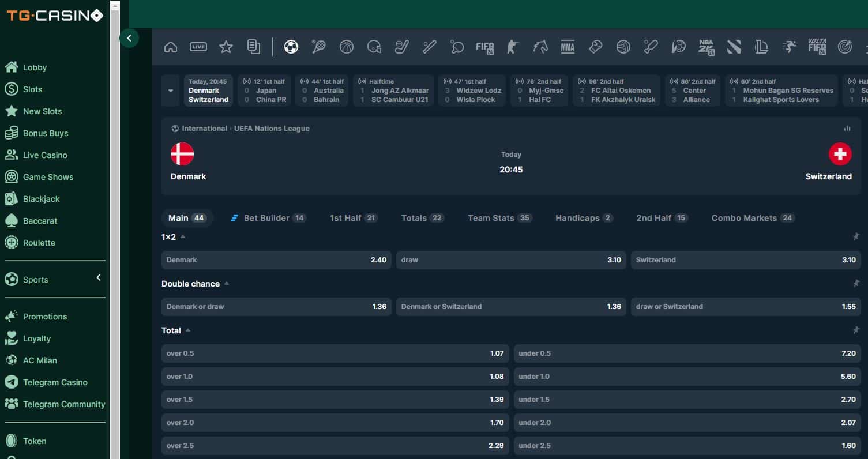
Task: Pin the Total market
Action: tap(856, 330)
